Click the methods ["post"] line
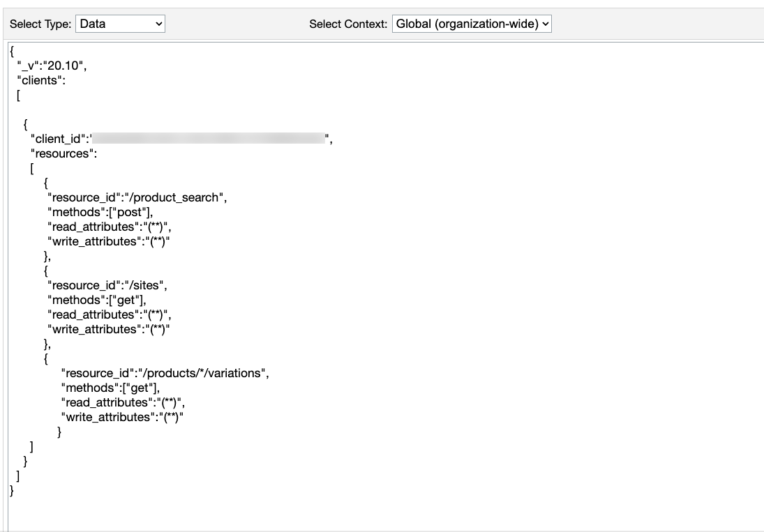The image size is (764, 532). [100, 212]
